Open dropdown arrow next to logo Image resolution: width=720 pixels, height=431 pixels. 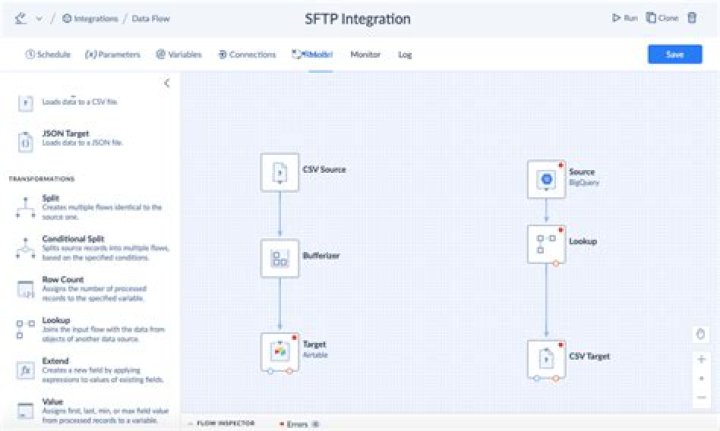[39, 19]
